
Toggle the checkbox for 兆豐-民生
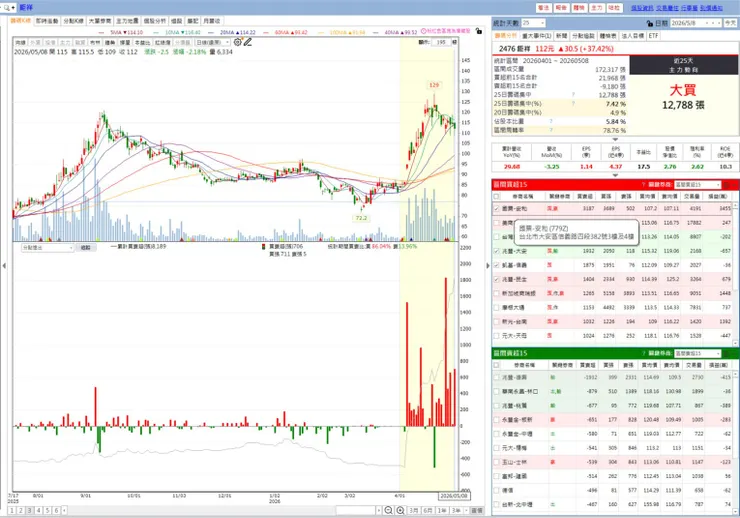point(496,279)
